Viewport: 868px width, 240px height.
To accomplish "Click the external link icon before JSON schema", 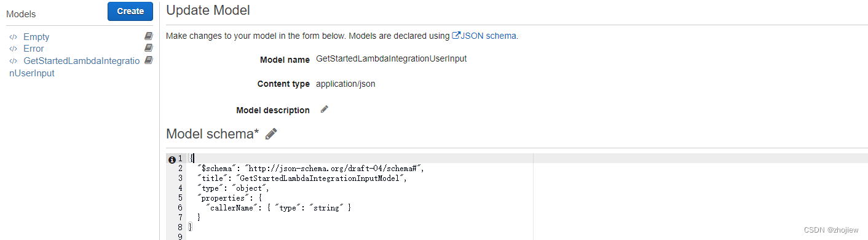I will point(456,36).
